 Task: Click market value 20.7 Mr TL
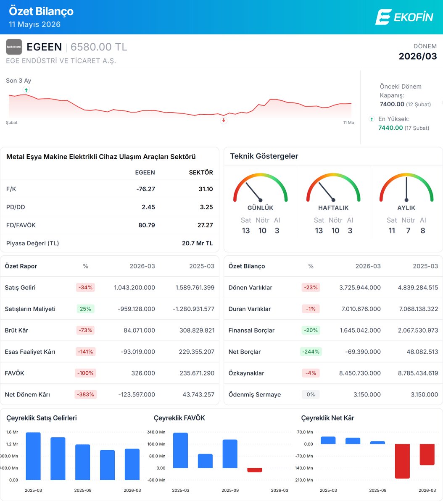pos(198,243)
